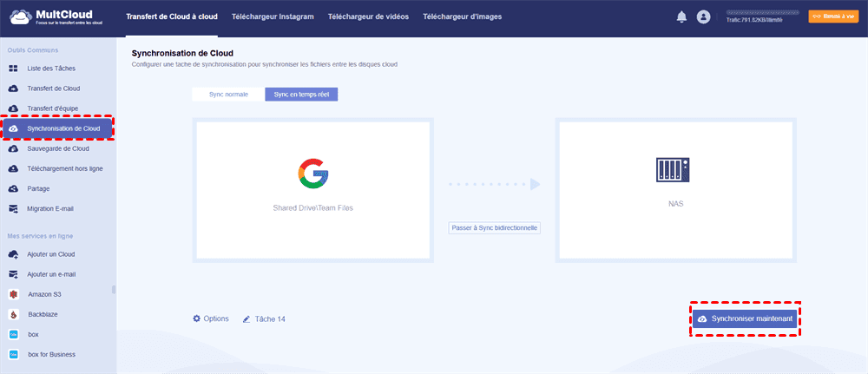Click the Ajouter un e-mail icon
This screenshot has height=374, width=868.
(13, 274)
